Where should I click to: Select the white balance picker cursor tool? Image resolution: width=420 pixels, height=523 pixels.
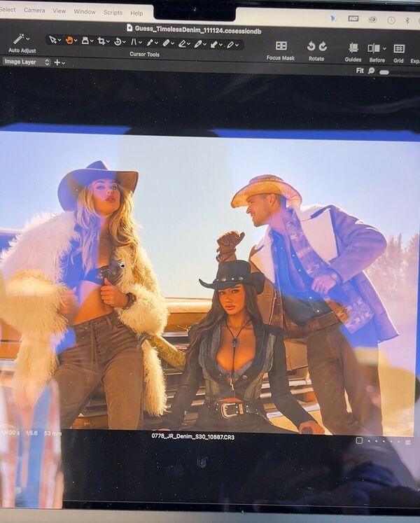(198, 43)
